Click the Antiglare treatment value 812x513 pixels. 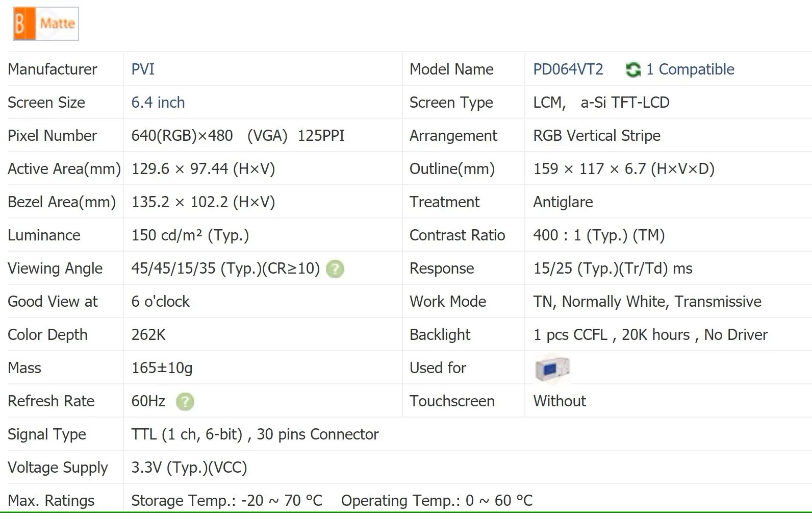(563, 202)
